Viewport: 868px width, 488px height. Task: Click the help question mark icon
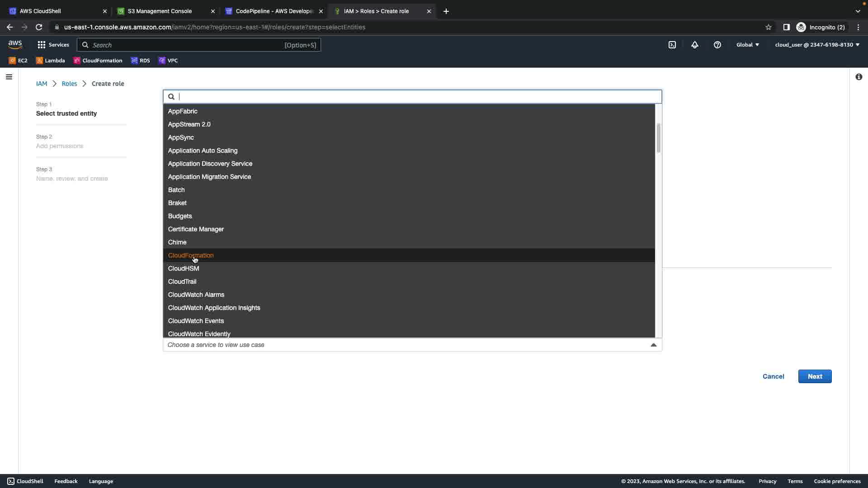tap(717, 45)
